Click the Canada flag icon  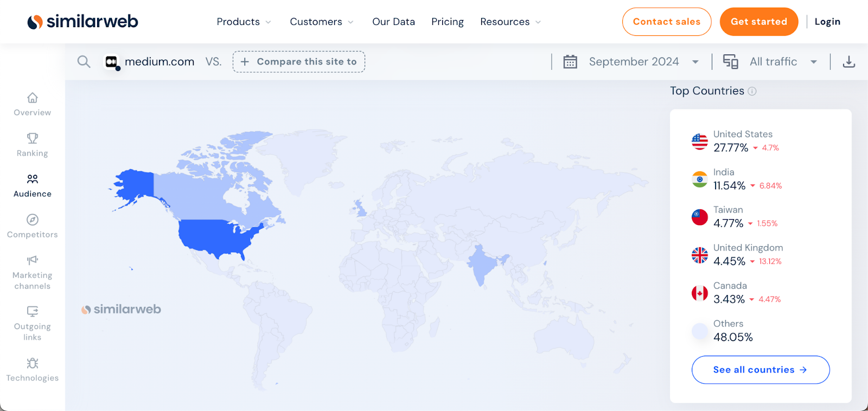pyautogui.click(x=700, y=293)
